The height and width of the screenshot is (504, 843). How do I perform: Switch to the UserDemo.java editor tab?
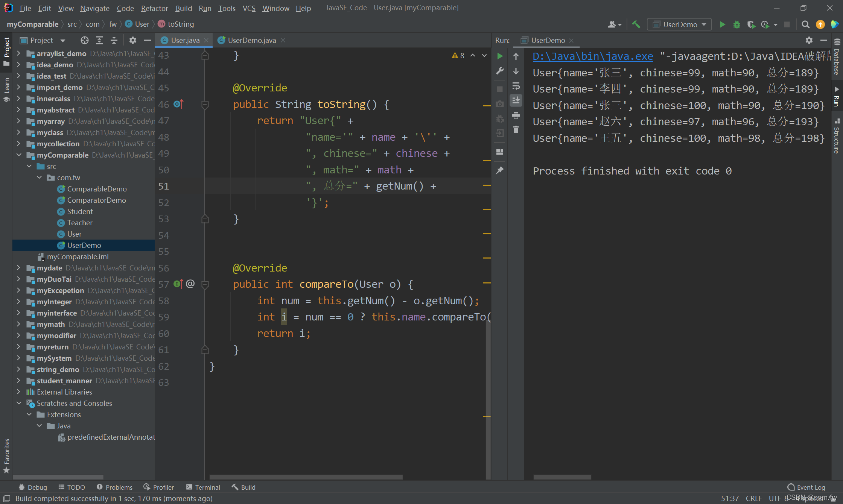click(x=251, y=40)
